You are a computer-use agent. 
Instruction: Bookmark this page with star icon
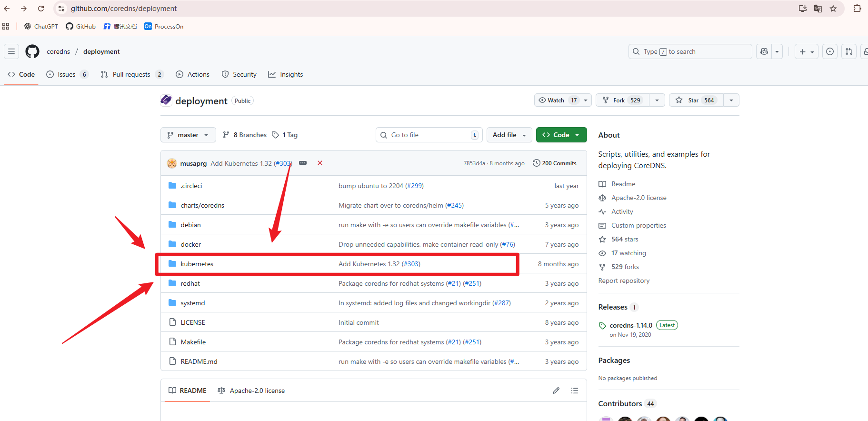point(833,9)
